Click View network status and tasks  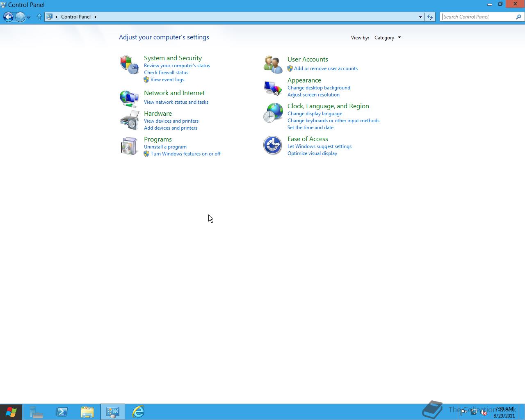176,102
